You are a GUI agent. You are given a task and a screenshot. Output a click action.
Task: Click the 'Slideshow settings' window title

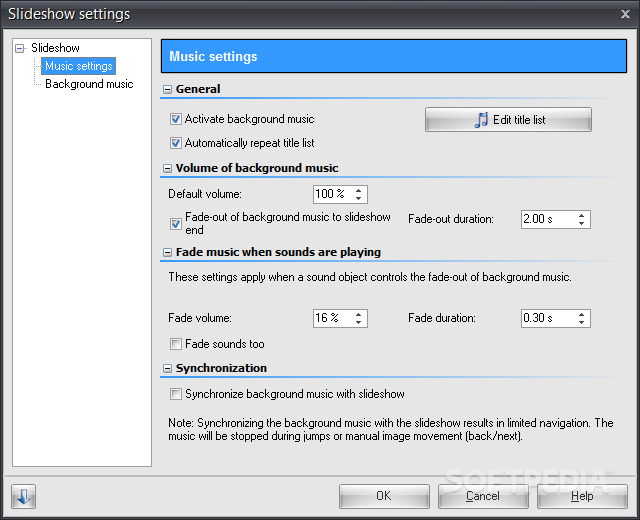coord(69,14)
